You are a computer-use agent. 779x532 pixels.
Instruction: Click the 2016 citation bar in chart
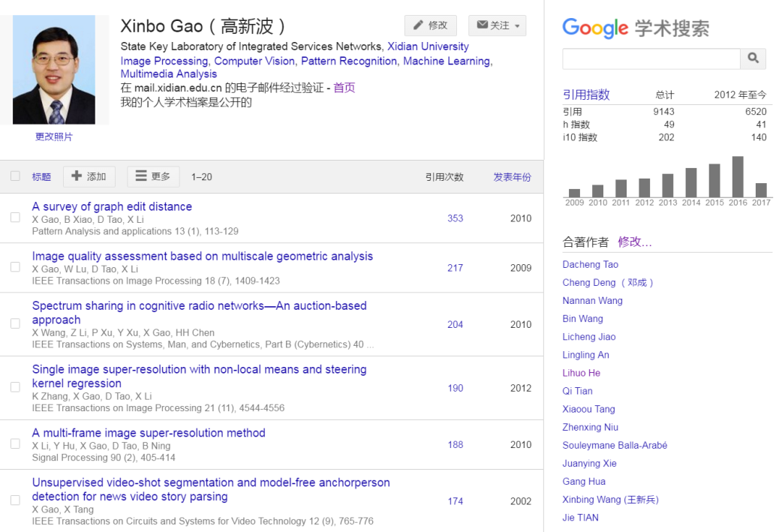click(x=738, y=176)
